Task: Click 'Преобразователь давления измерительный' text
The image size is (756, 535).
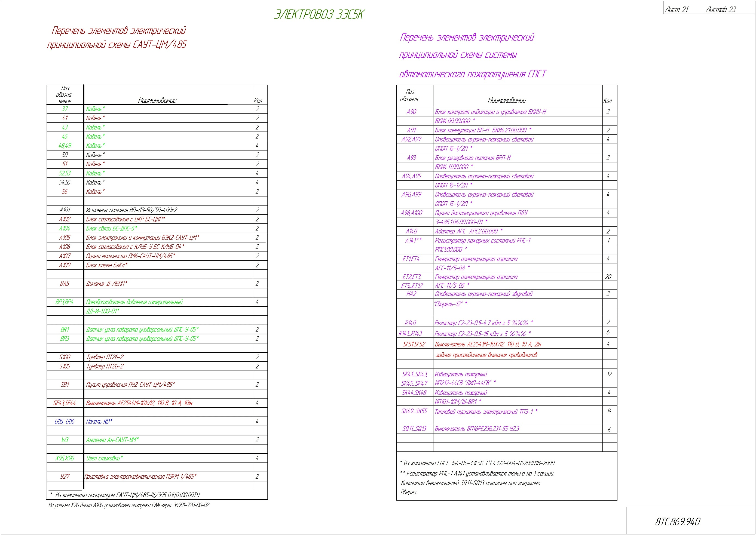Action: coord(134,302)
